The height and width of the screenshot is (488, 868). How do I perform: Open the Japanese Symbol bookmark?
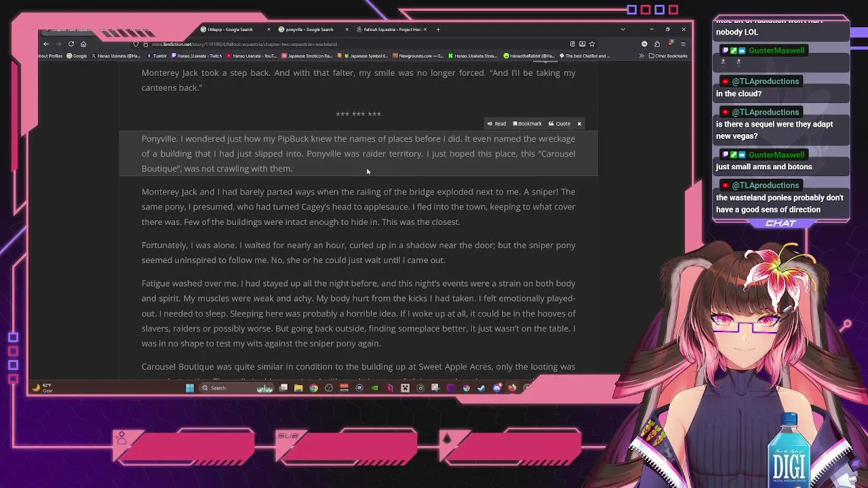[362, 56]
